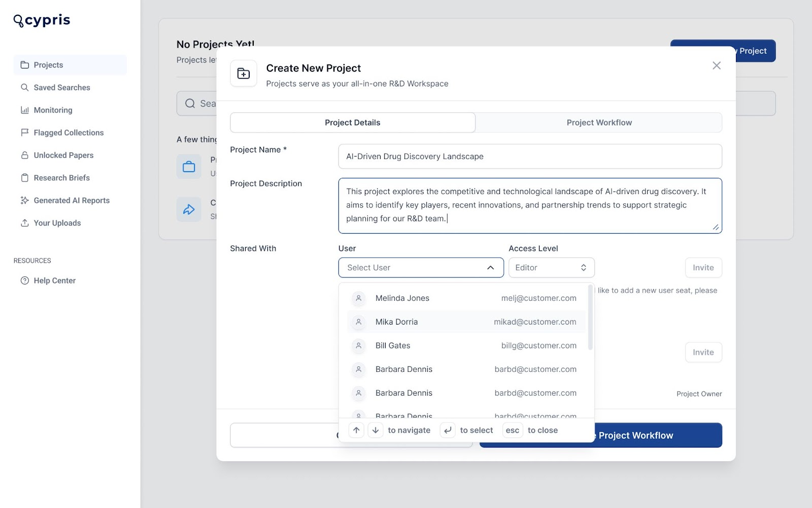The width and height of the screenshot is (812, 508).
Task: Click the avatar icon beside Bill Gates
Action: pyautogui.click(x=358, y=345)
